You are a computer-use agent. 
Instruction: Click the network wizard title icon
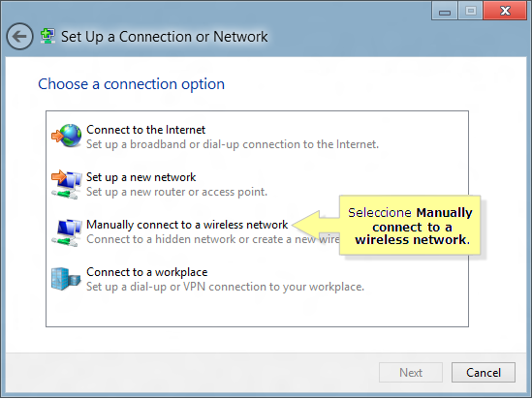click(47, 36)
